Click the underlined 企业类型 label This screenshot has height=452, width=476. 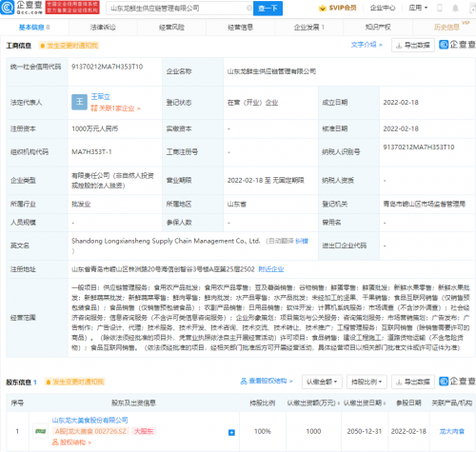click(x=23, y=181)
